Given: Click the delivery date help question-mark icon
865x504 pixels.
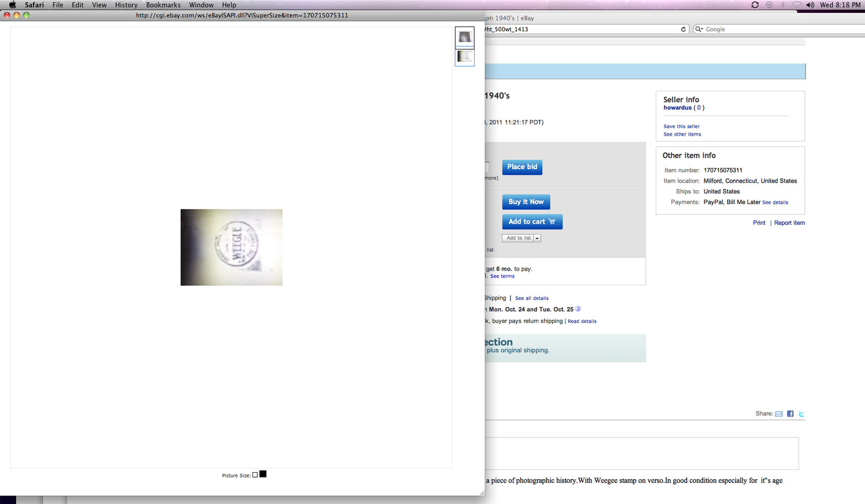Looking at the screenshot, I should [578, 309].
